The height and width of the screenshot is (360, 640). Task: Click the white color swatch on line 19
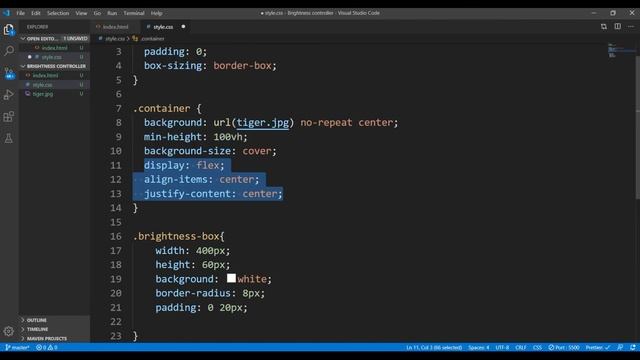pyautogui.click(x=231, y=278)
